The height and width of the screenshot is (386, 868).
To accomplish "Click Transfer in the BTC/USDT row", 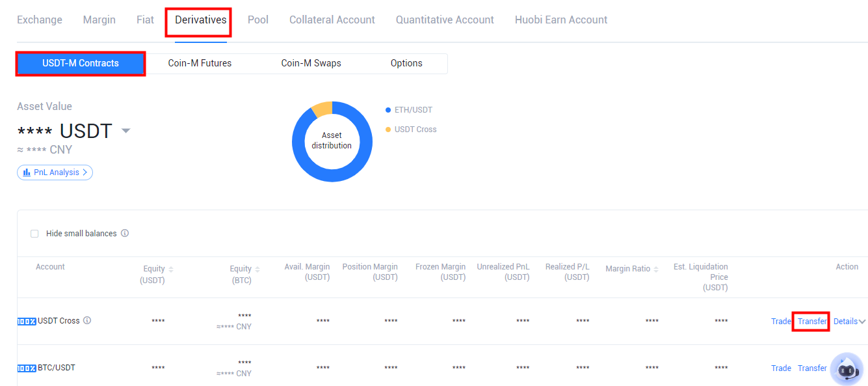I will pyautogui.click(x=812, y=368).
